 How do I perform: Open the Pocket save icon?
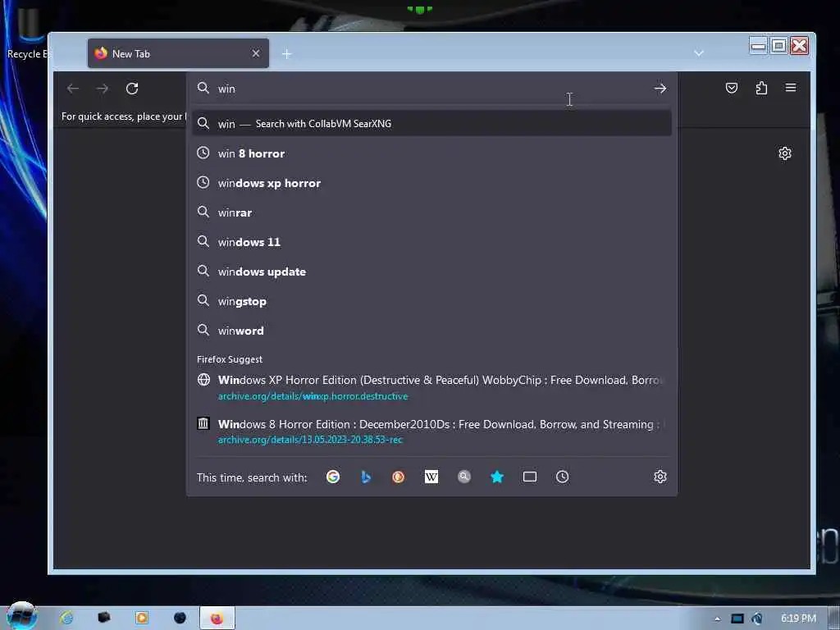point(731,88)
